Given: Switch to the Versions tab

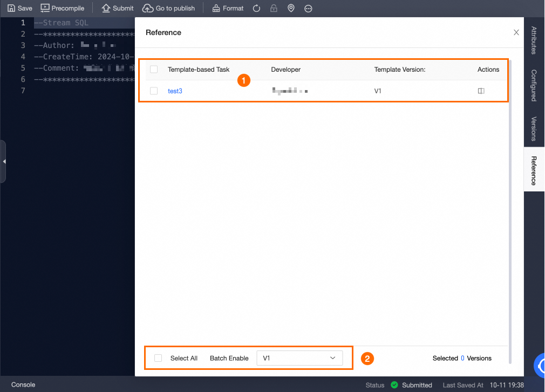Looking at the screenshot, I should [x=534, y=129].
